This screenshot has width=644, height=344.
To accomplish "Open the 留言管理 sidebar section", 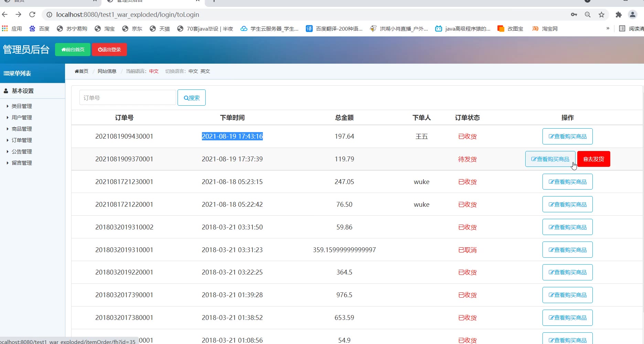I will [22, 163].
